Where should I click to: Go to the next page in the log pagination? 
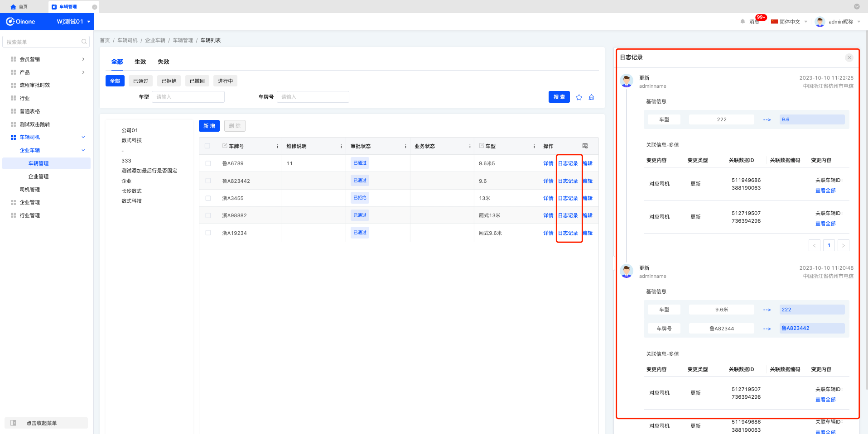(x=844, y=245)
